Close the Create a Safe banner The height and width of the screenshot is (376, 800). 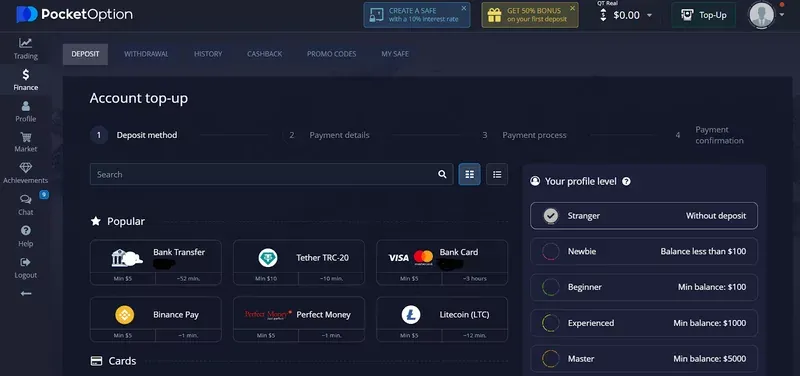(463, 8)
